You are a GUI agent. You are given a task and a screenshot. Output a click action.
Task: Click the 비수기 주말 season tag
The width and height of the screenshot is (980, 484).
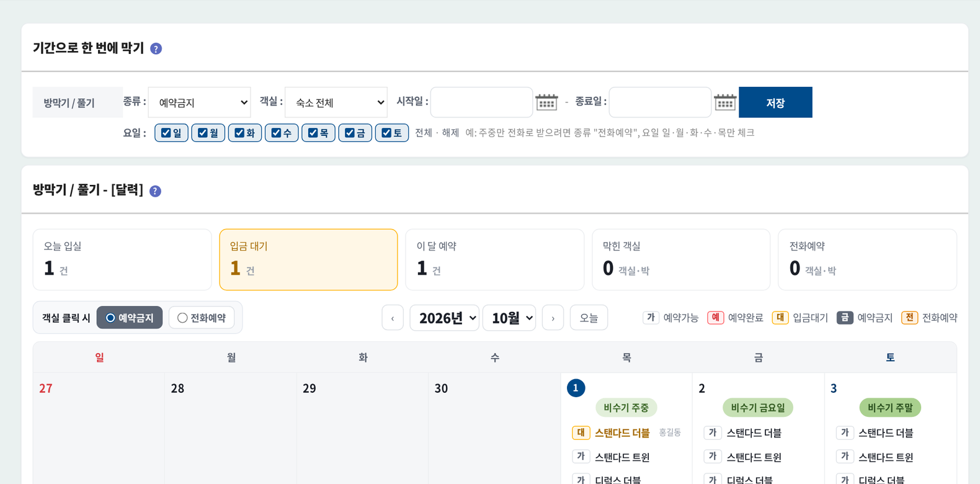[890, 408]
